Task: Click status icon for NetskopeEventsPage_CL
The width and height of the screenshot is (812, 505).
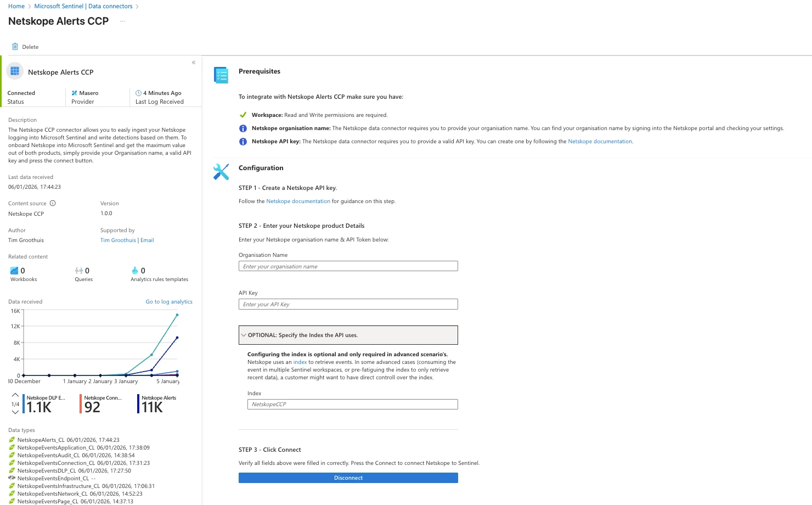Action: pyautogui.click(x=12, y=502)
